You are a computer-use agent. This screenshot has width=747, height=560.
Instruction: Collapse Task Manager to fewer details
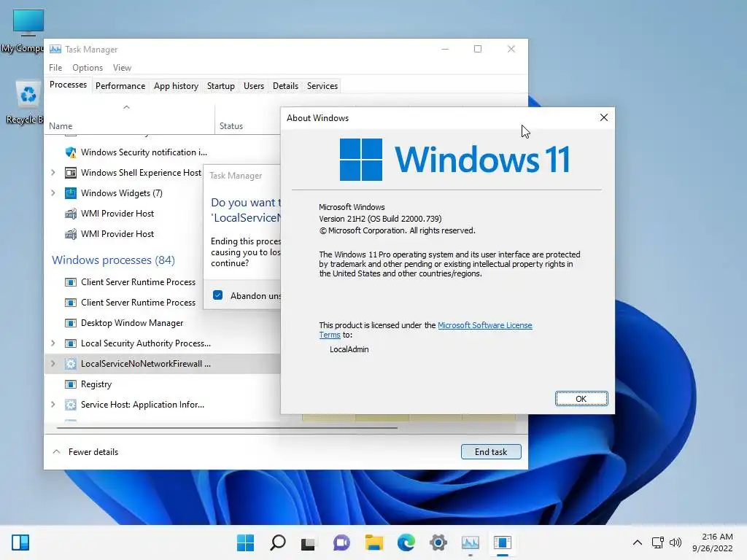point(85,452)
